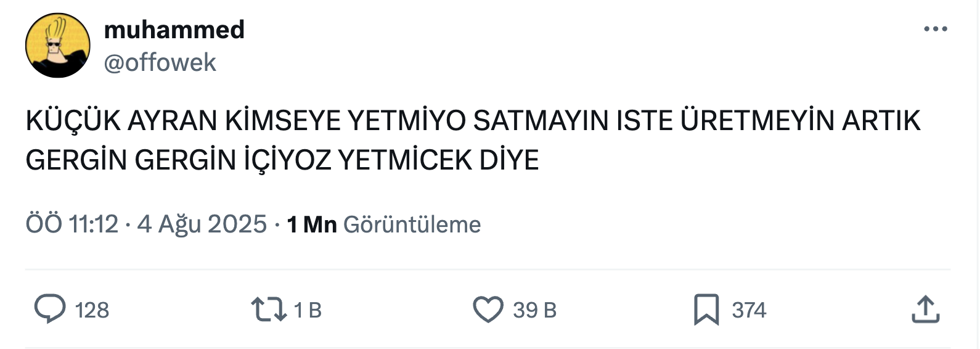980x349 pixels.
Task: Click the 4 Ağu 2025 date
Action: [x=202, y=224]
